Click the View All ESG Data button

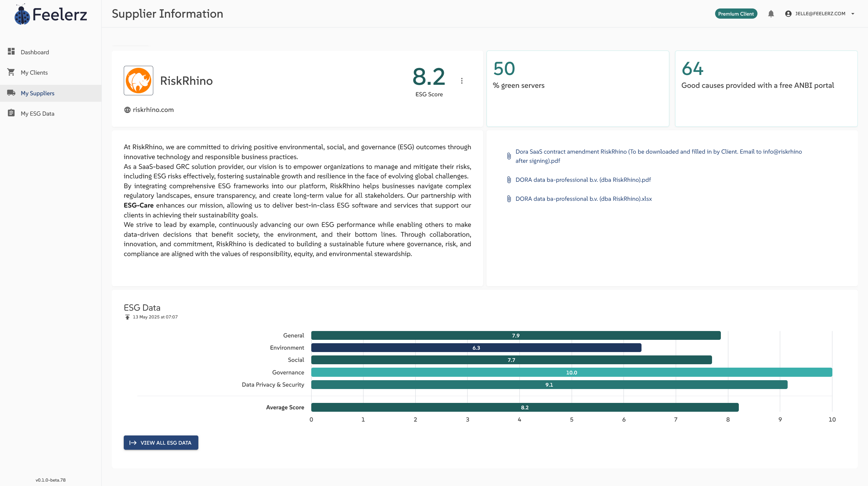pyautogui.click(x=161, y=443)
